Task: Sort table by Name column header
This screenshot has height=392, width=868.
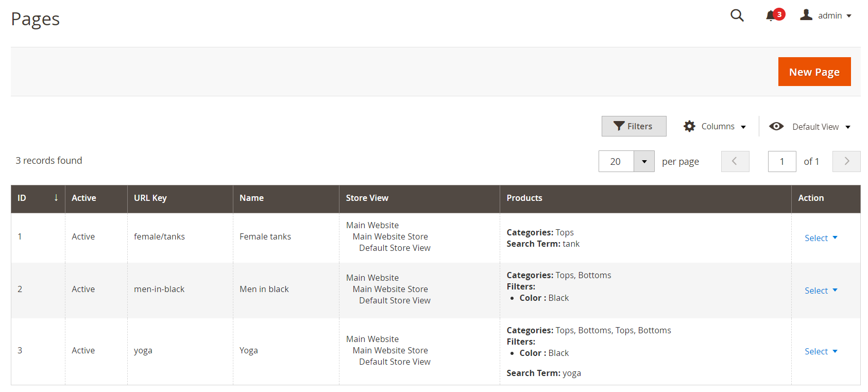Action: [x=251, y=198]
